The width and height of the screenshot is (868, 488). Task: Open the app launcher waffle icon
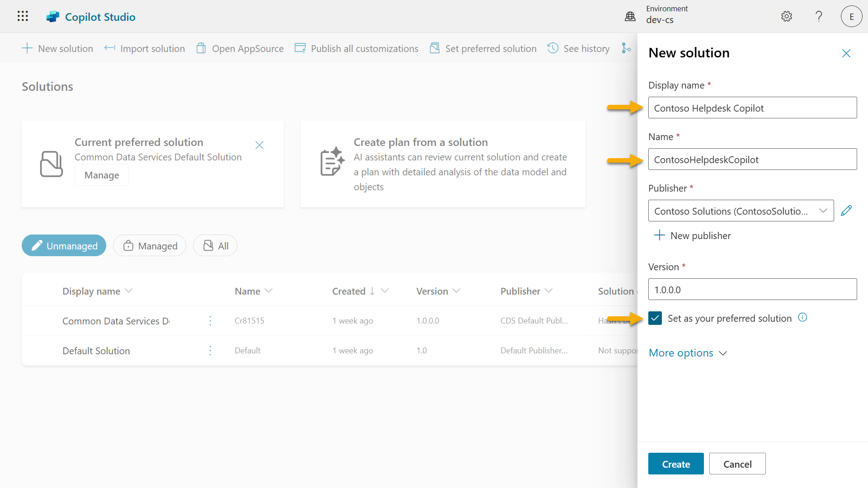point(23,17)
